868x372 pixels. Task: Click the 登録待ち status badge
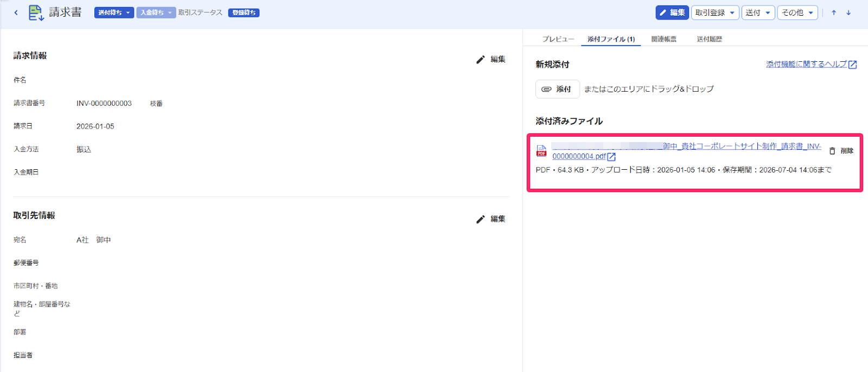point(244,12)
